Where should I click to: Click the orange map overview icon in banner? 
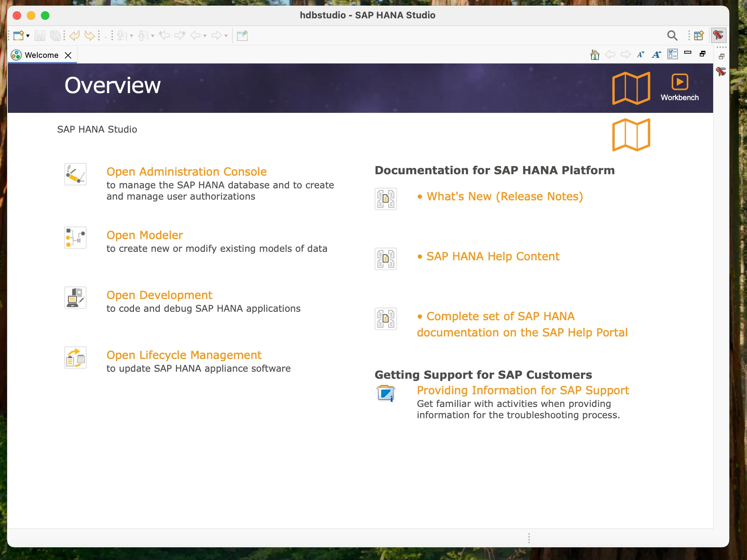coord(631,88)
